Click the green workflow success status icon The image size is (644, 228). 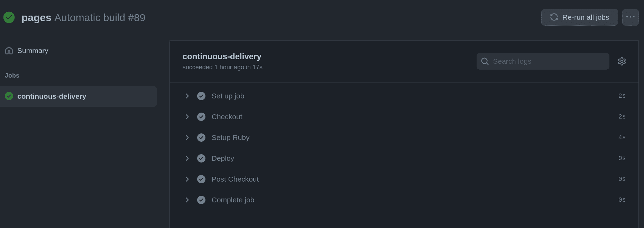pos(9,17)
